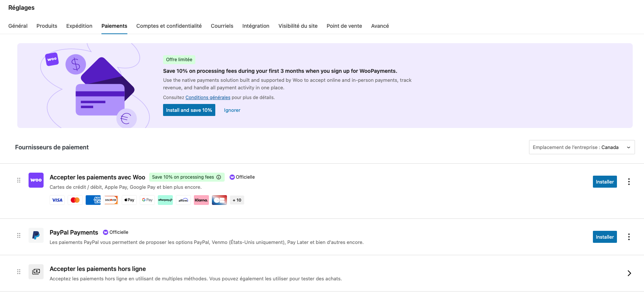Show more payment methods via +10 badge
This screenshot has width=644, height=298.
point(237,200)
